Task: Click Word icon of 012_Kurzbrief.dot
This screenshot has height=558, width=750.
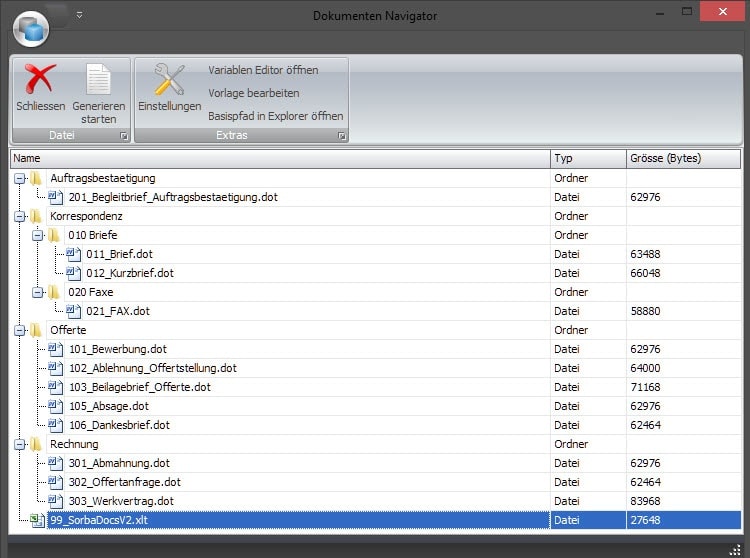Action: pos(73,273)
